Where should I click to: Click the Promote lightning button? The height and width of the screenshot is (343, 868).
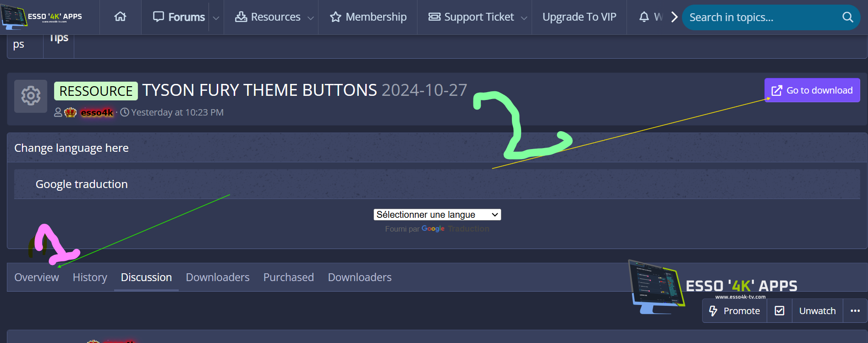(x=735, y=311)
